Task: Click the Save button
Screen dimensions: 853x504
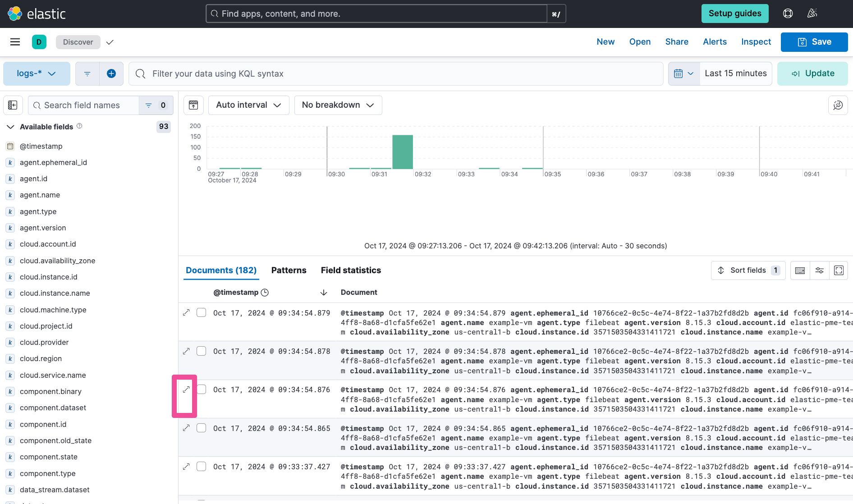Action: [814, 42]
